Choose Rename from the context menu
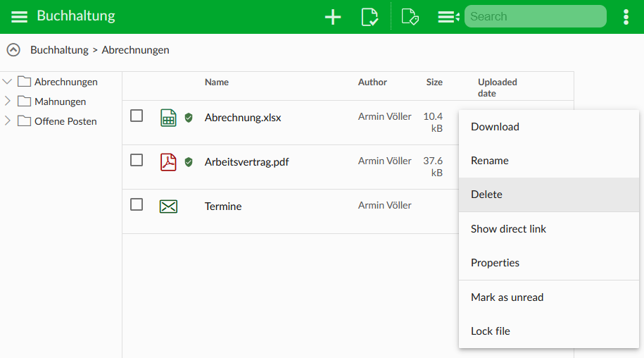Image resolution: width=644 pixels, height=358 pixels. (549, 161)
